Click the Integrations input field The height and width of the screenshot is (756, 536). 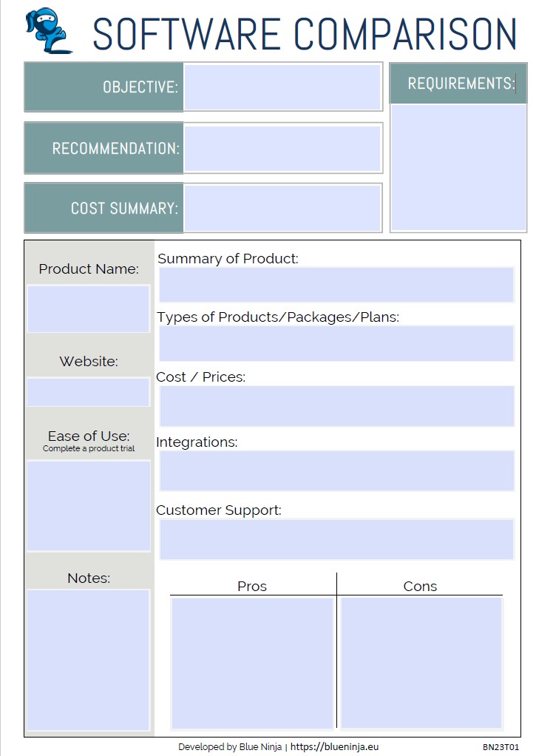pos(336,470)
